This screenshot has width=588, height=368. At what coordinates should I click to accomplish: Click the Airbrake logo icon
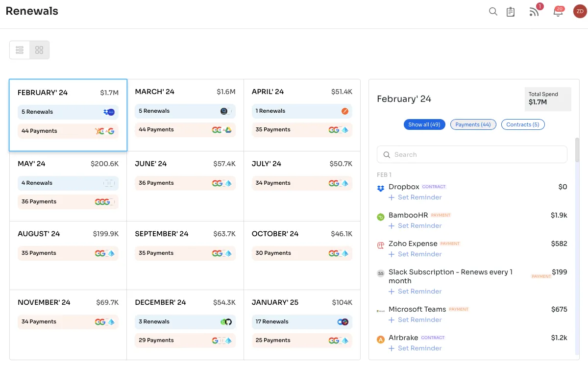click(381, 339)
